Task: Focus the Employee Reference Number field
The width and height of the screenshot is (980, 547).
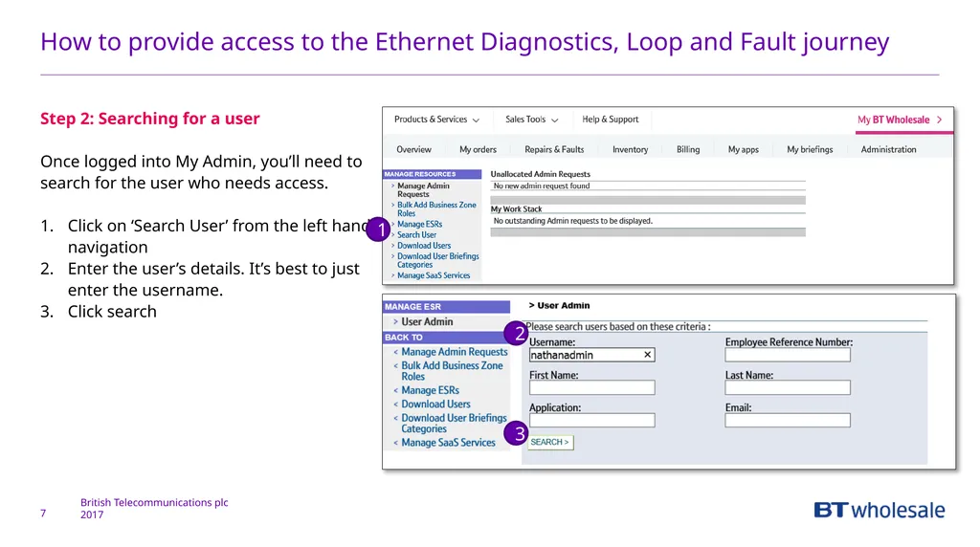Action: tap(788, 356)
